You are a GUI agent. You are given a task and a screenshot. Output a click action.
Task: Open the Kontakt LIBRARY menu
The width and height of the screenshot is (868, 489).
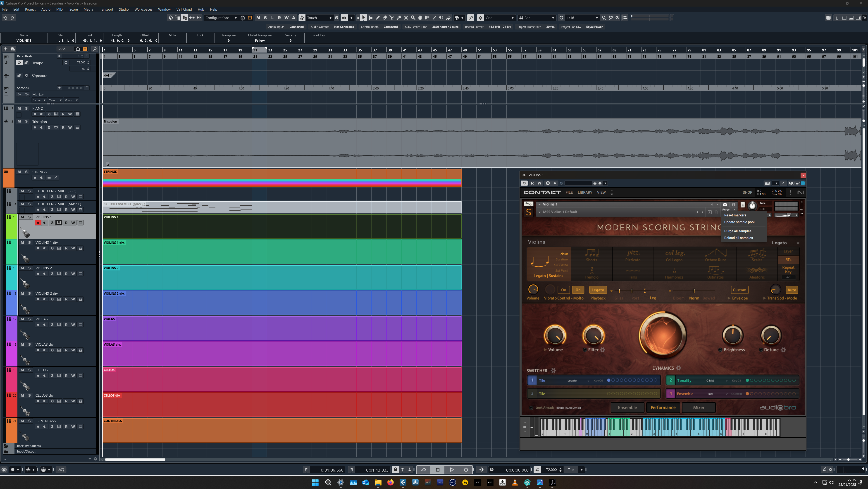coord(585,193)
